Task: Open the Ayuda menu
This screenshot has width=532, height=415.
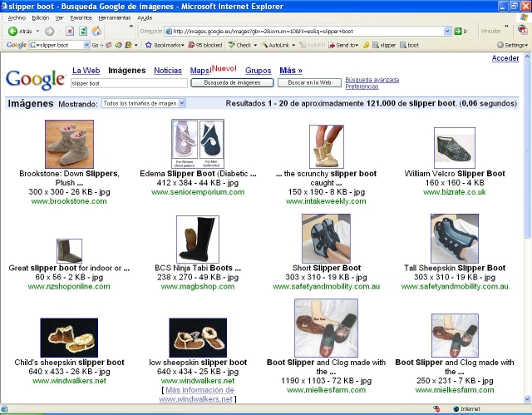Action: (x=145, y=17)
